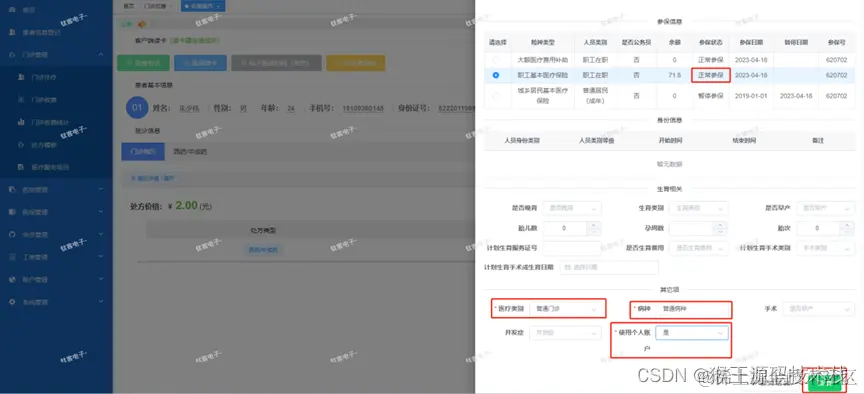Click the 参保状态 column header

pyautogui.click(x=710, y=42)
